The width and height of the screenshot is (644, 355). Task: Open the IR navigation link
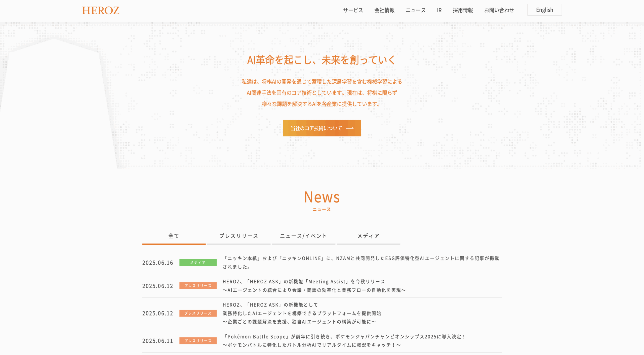pos(439,10)
